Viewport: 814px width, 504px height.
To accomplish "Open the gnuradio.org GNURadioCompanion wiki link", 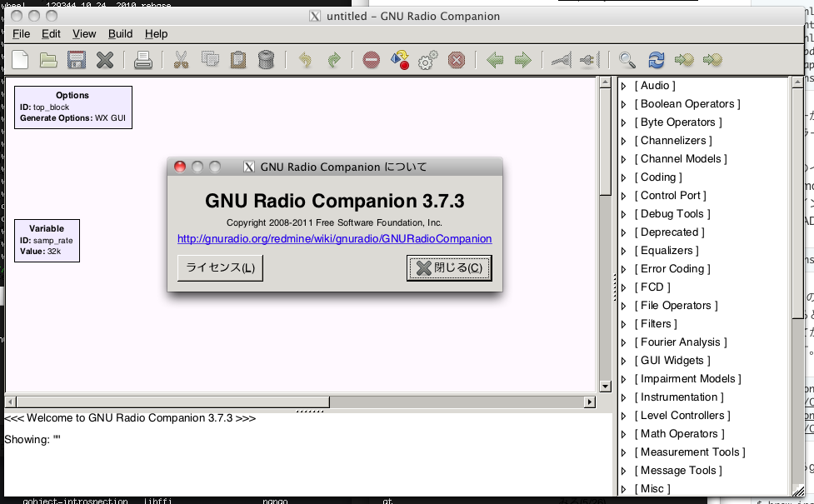I will [x=334, y=239].
